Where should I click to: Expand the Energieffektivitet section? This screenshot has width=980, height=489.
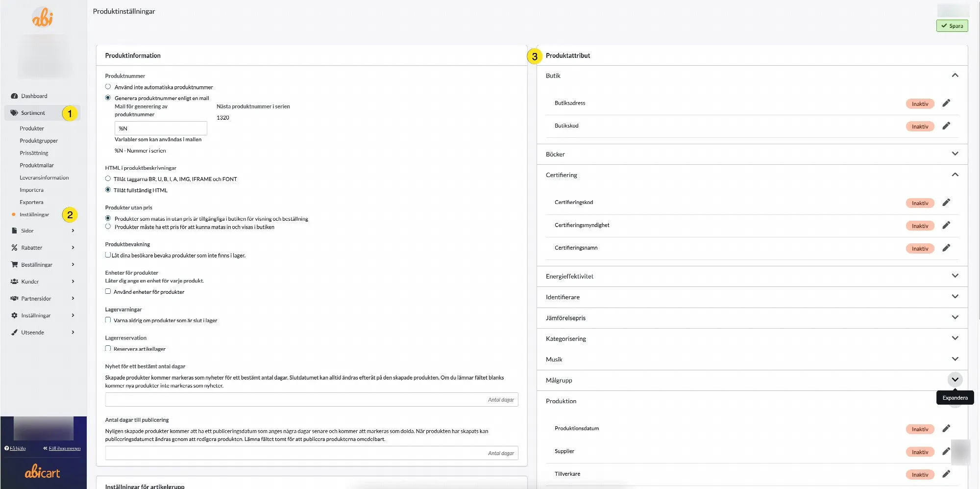point(955,276)
